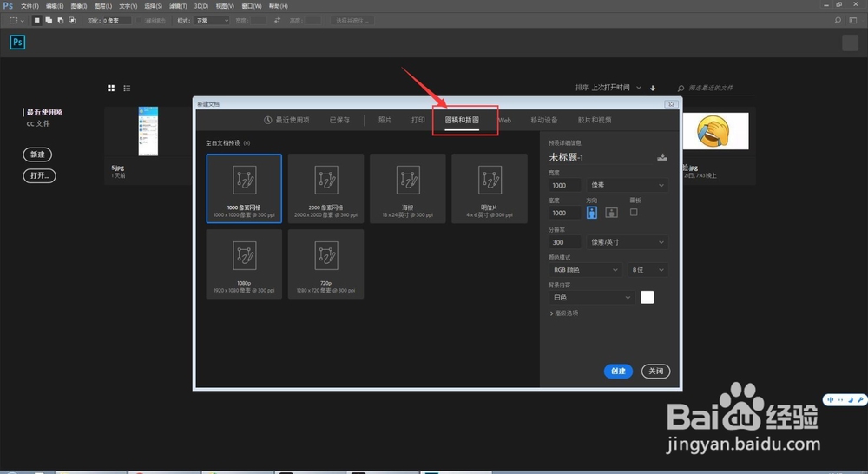Select the 海报 preset

pos(407,189)
